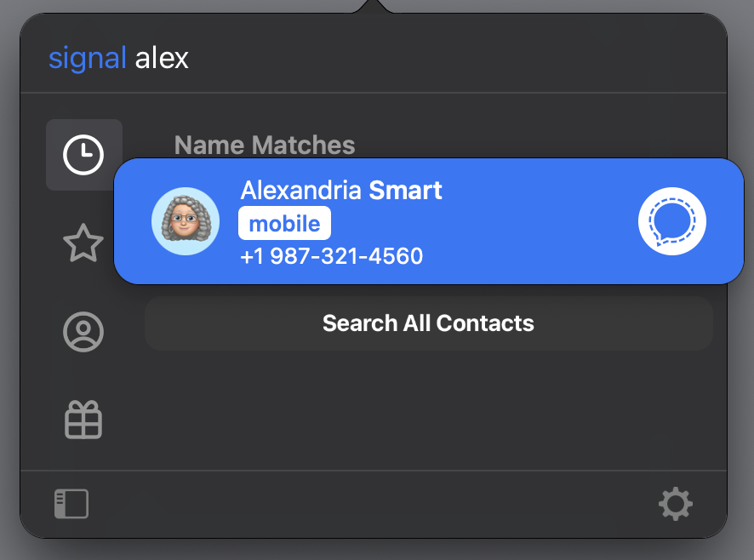Select the highlighted blue contact result row
This screenshot has height=560, width=754.
pos(429,221)
